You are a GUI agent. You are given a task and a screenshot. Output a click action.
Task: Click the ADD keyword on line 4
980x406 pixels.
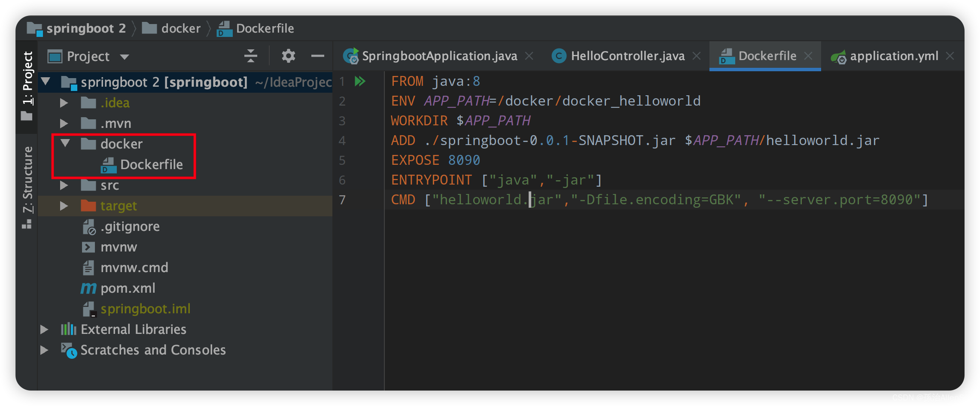point(403,140)
